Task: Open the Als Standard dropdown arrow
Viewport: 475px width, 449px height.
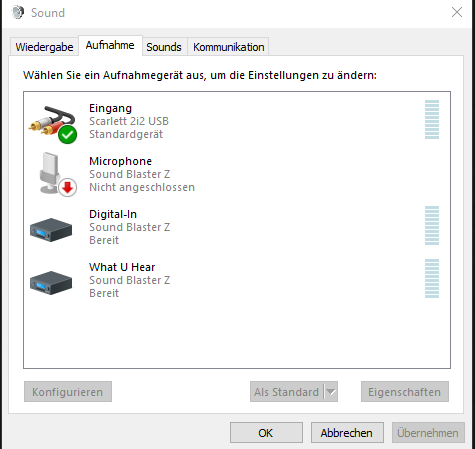Action: point(331,392)
